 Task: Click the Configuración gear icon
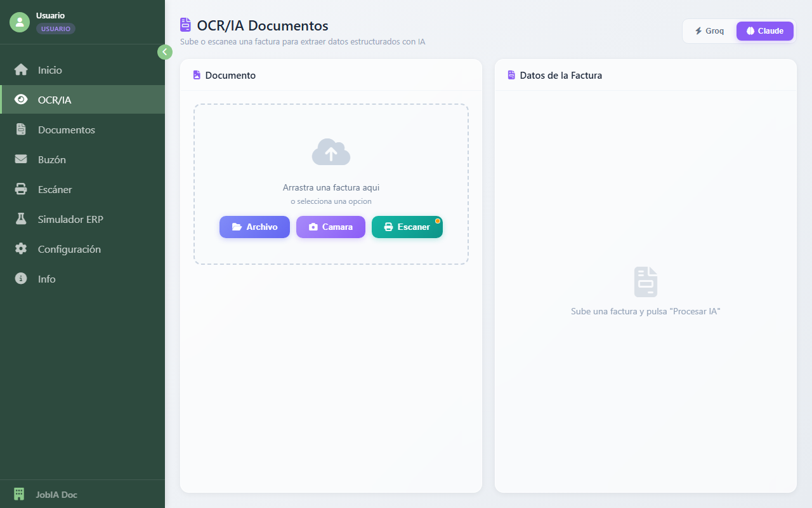20,249
